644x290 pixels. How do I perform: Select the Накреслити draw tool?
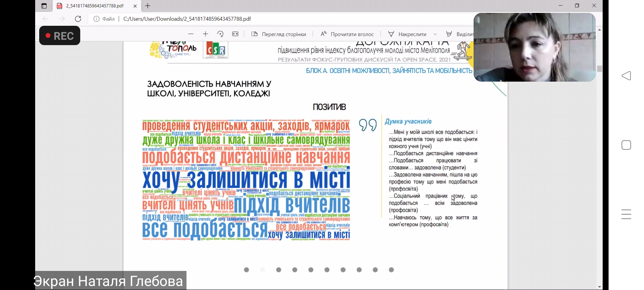click(x=407, y=34)
